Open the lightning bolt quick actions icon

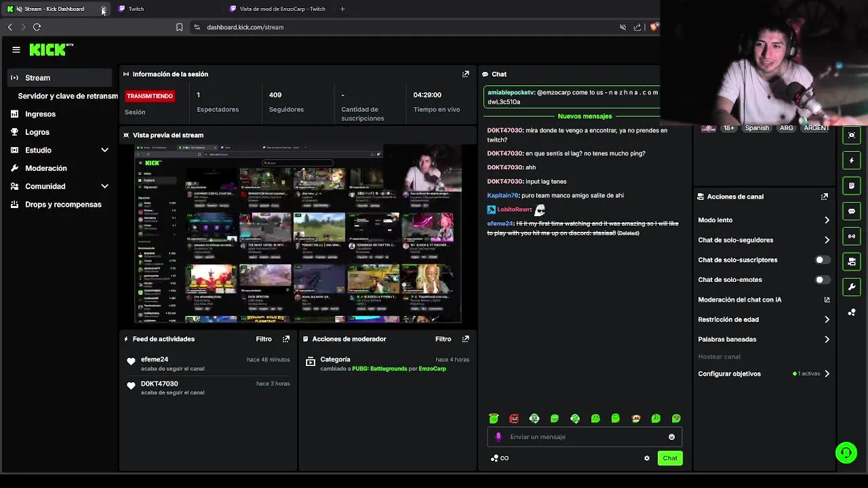(x=852, y=161)
